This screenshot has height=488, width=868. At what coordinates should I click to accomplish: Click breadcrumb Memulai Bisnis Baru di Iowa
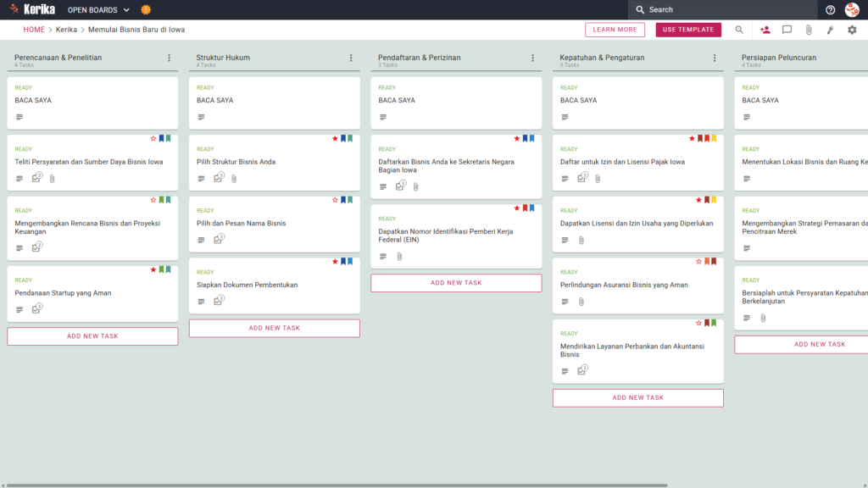136,30
